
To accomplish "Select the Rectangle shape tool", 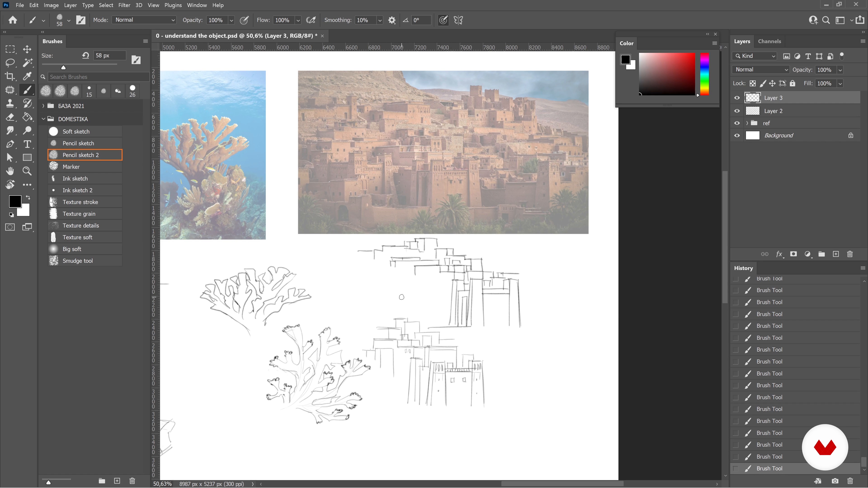I will point(27,158).
